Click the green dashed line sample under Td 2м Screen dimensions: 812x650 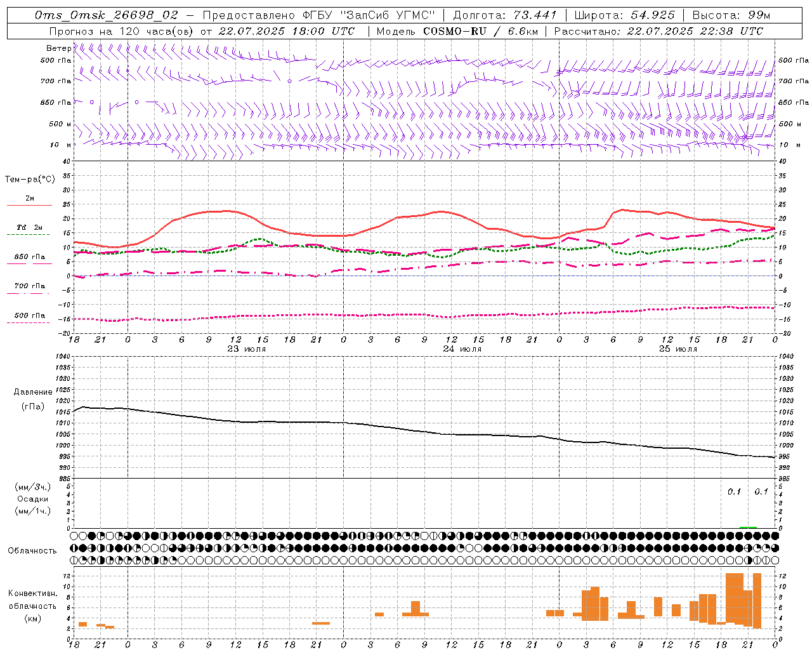coord(28,235)
